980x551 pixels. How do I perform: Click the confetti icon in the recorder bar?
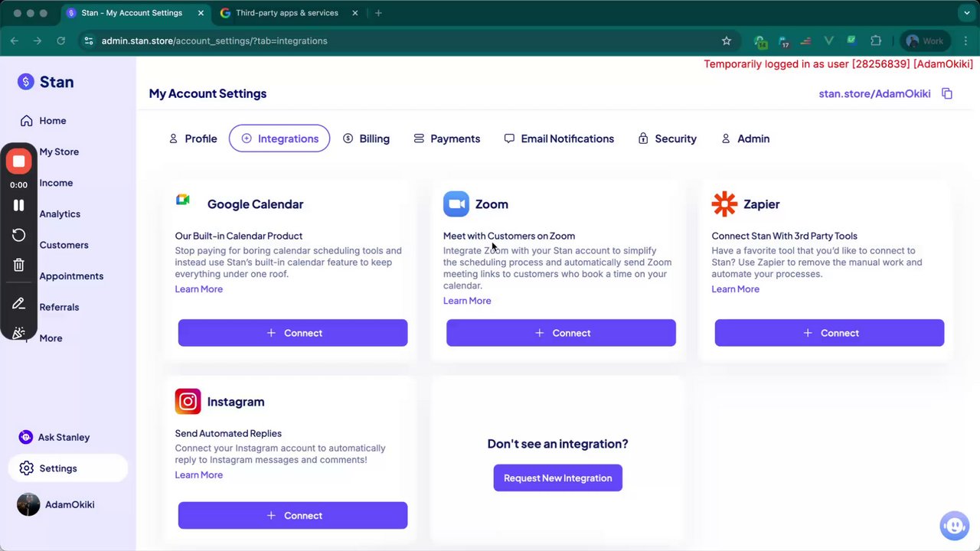[18, 333]
